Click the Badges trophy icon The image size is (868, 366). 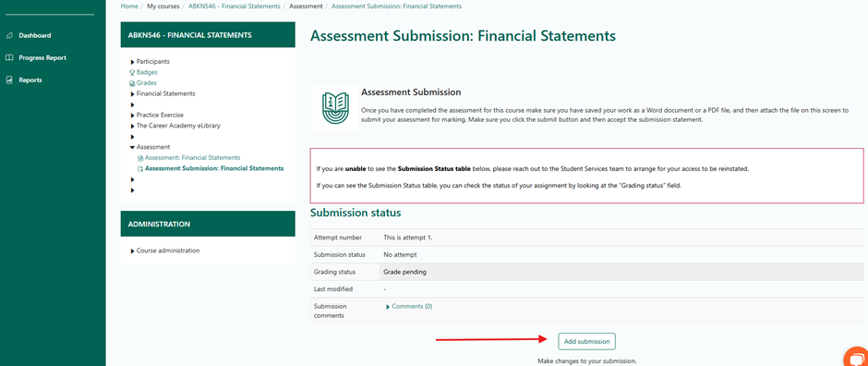point(132,72)
